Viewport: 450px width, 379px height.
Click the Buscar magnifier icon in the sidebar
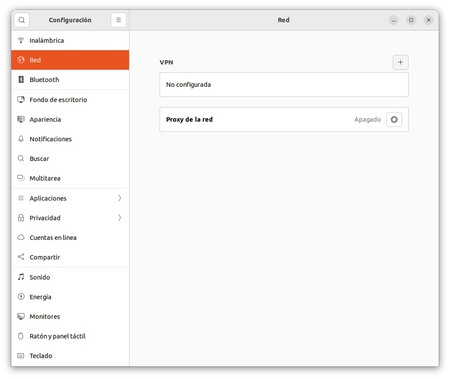click(21, 158)
